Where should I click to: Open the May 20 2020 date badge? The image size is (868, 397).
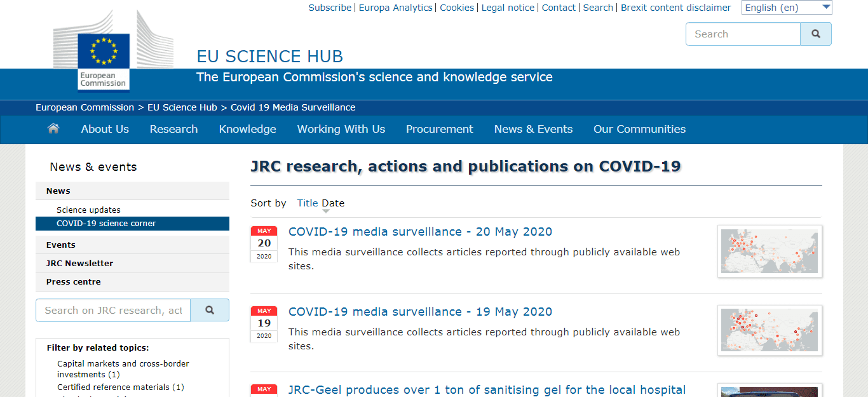coord(264,244)
